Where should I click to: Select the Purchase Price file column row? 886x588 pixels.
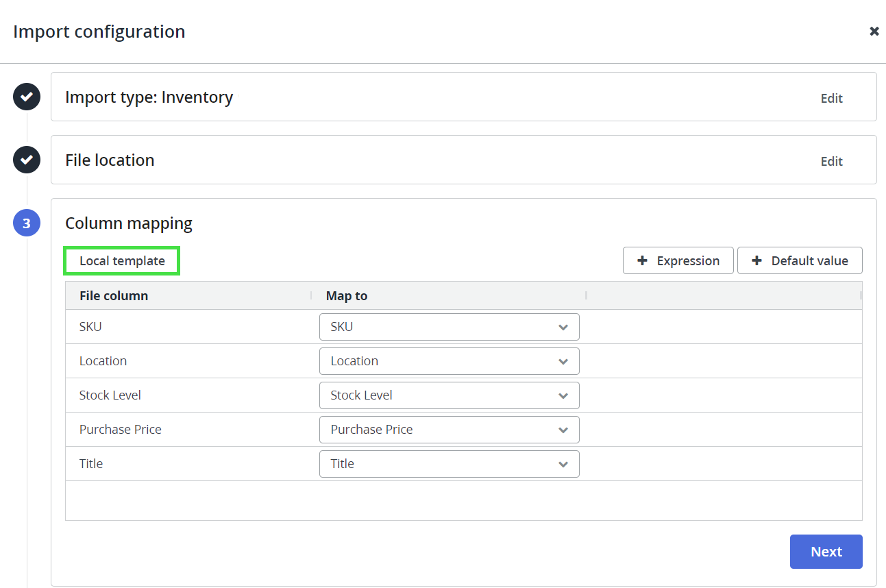pos(121,430)
